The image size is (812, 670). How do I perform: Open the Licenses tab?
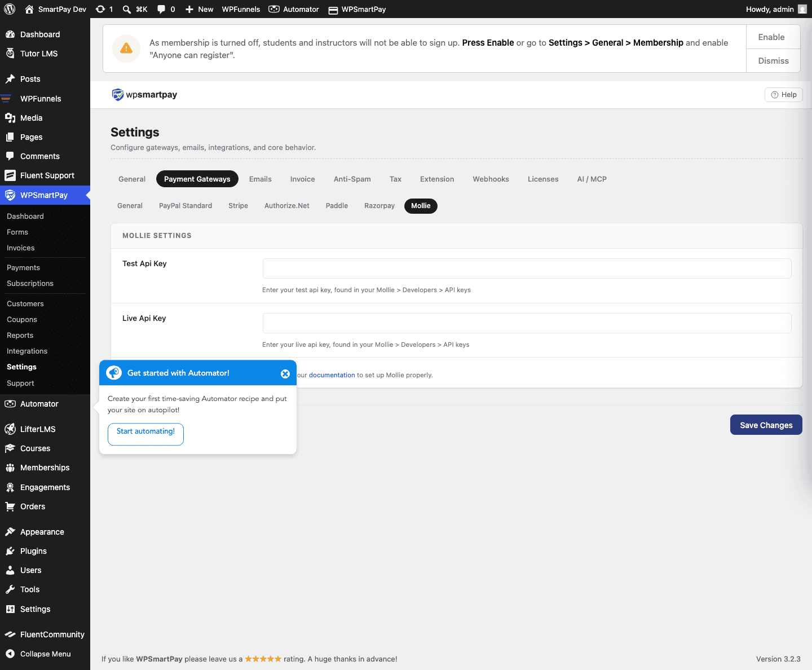[543, 179]
